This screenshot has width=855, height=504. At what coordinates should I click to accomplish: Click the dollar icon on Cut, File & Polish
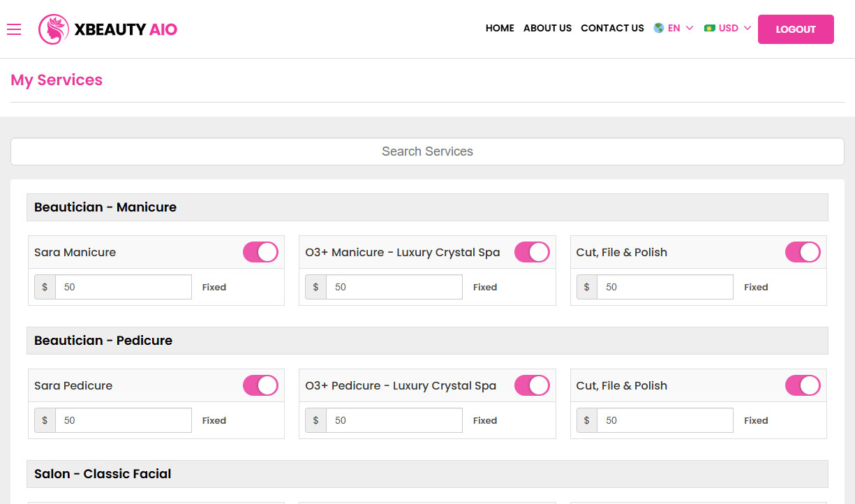(x=586, y=287)
